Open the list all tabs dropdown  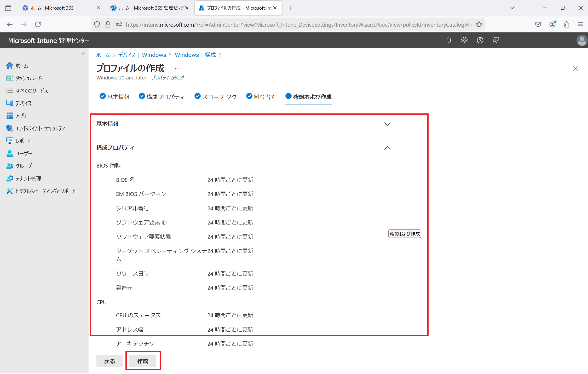[x=512, y=8]
